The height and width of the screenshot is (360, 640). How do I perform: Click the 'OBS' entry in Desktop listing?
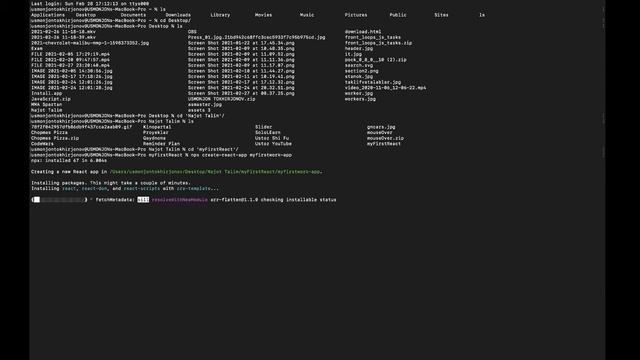[192, 32]
